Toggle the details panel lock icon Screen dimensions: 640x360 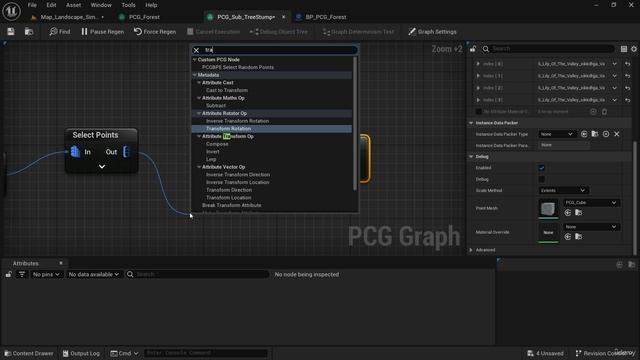click(x=473, y=49)
